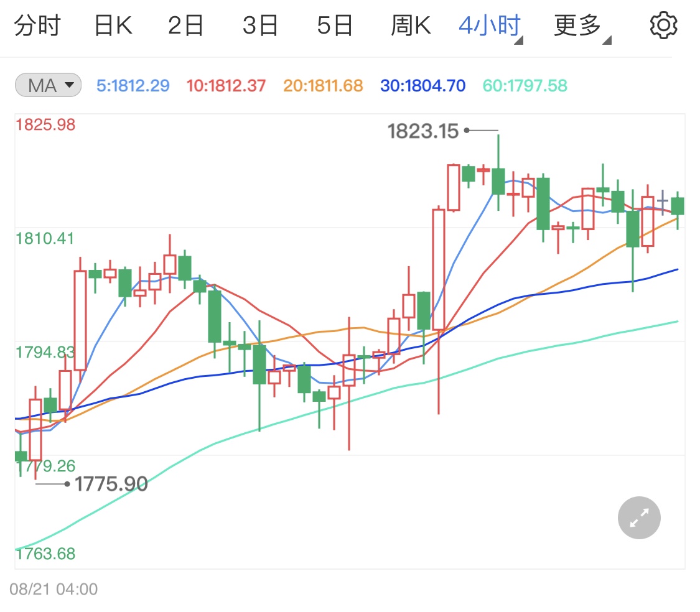700x612 pixels.
Task: Click the 60:1797.58 MA60 value
Action: pyautogui.click(x=525, y=85)
